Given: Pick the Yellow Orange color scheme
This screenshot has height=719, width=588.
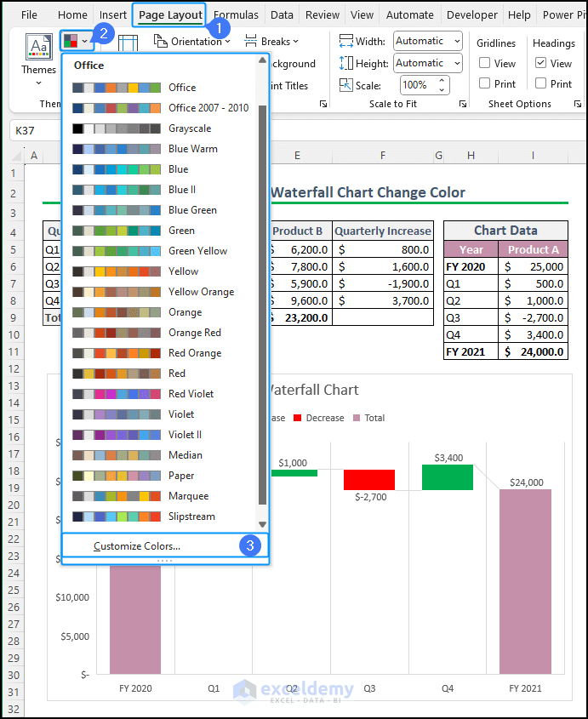Looking at the screenshot, I should click(161, 292).
